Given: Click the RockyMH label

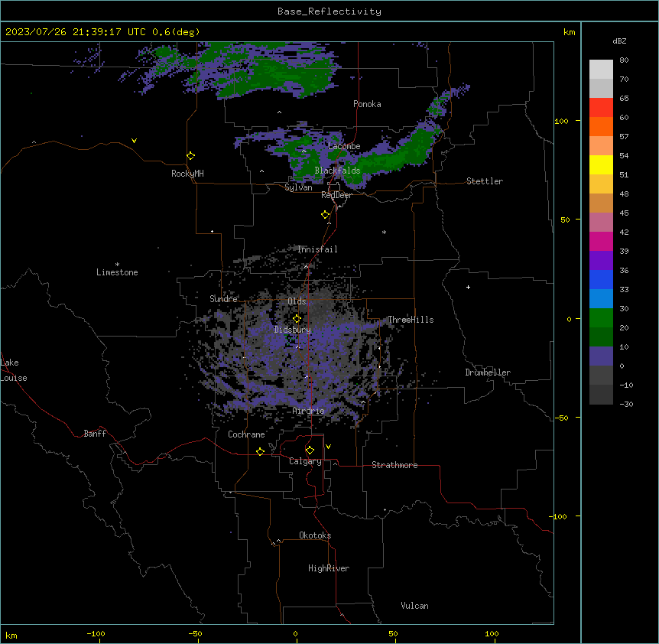Looking at the screenshot, I should 187,174.
